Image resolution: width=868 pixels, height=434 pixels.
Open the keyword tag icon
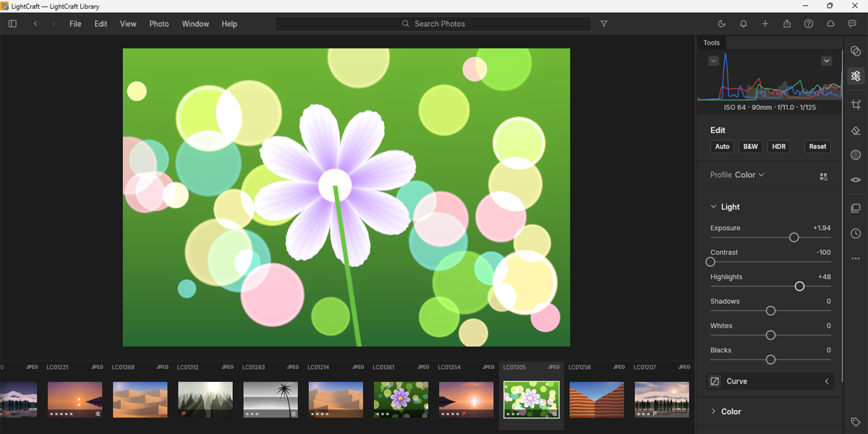856,422
